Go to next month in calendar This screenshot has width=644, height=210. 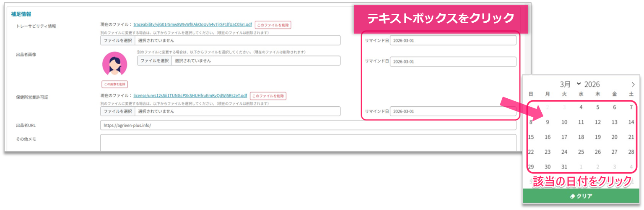pyautogui.click(x=633, y=84)
